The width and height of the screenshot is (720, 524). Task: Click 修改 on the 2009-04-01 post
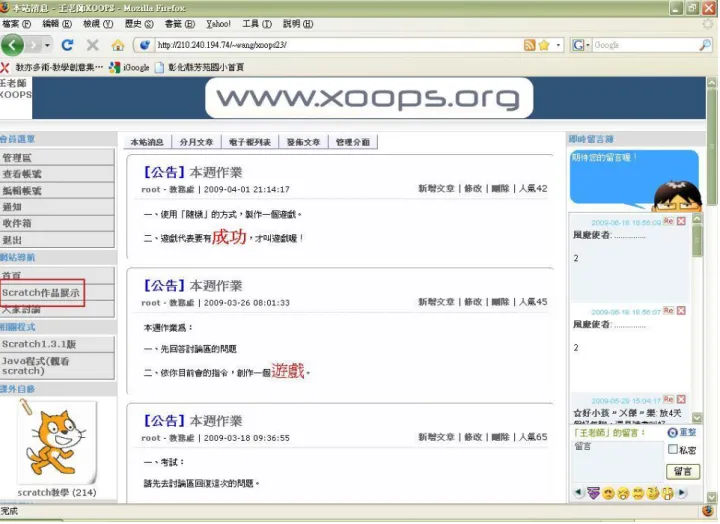pos(473,188)
